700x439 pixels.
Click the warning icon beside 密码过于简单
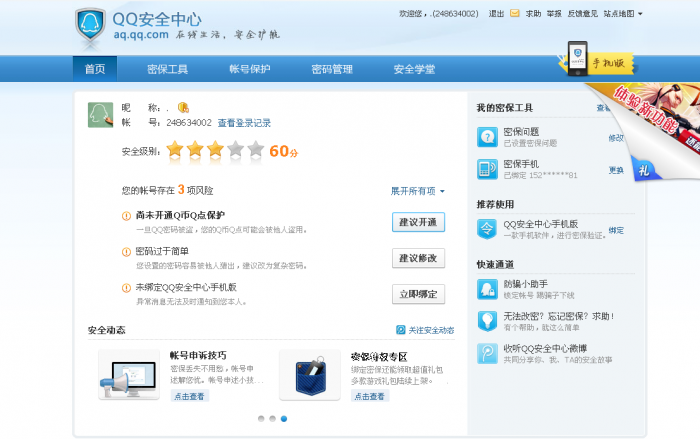point(126,252)
